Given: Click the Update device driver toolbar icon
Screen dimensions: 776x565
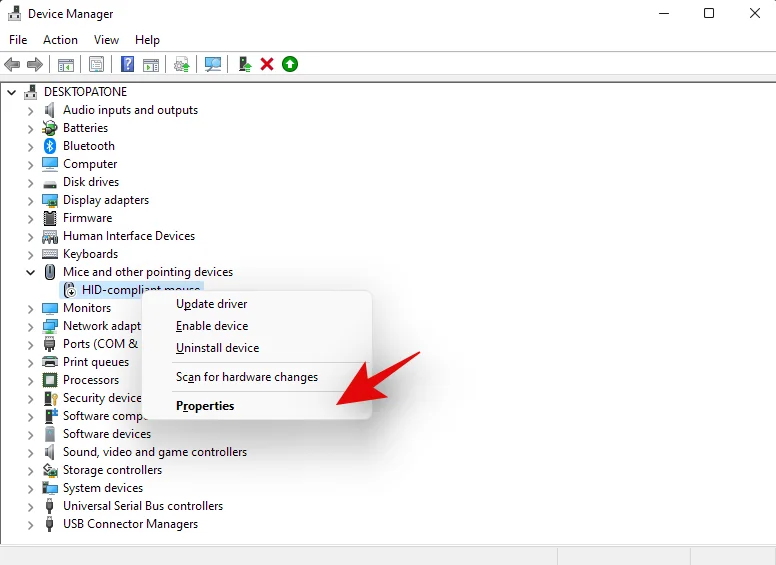Looking at the screenshot, I should 243,64.
